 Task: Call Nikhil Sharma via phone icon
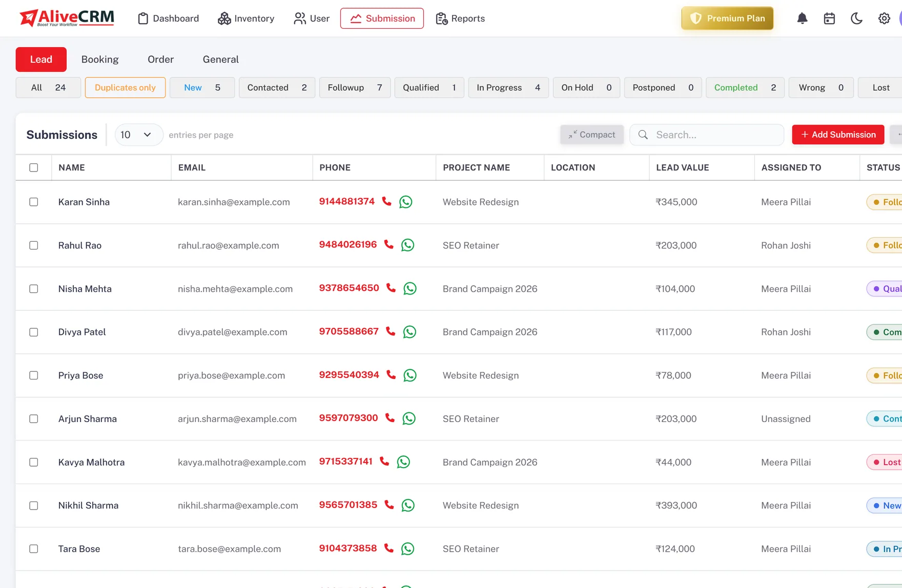coord(389,505)
